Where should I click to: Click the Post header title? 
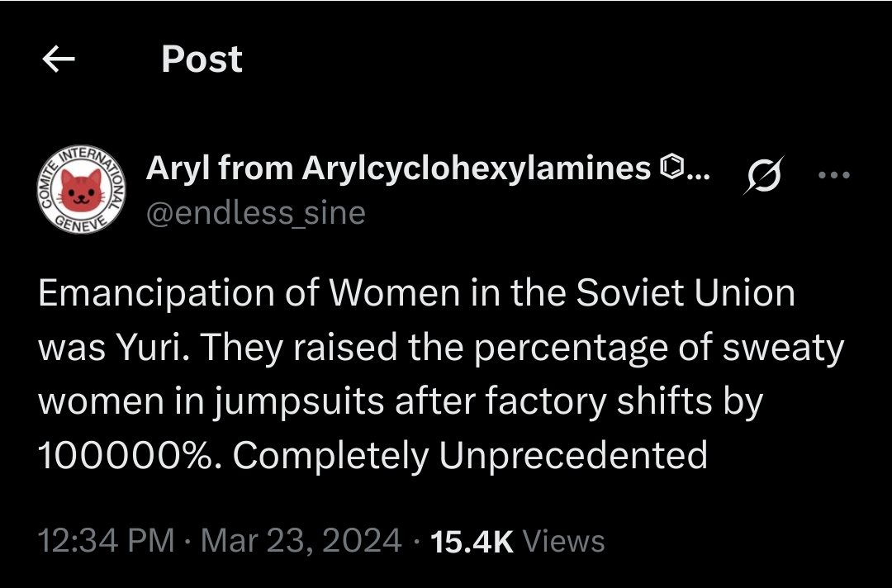[x=202, y=59]
